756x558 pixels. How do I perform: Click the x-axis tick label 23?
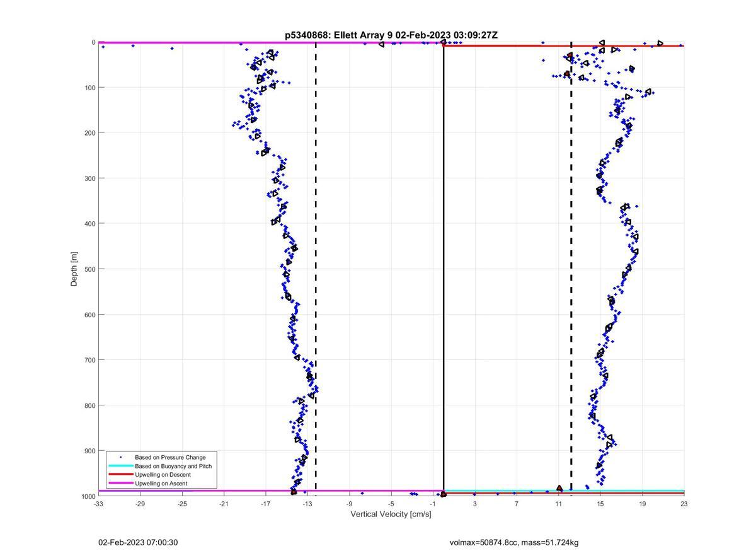click(x=684, y=504)
